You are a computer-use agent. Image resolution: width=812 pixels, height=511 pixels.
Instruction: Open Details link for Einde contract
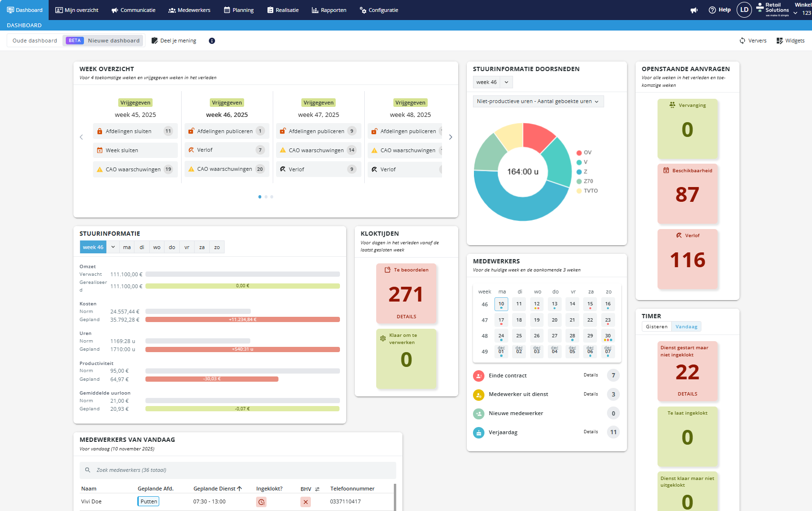coord(590,375)
